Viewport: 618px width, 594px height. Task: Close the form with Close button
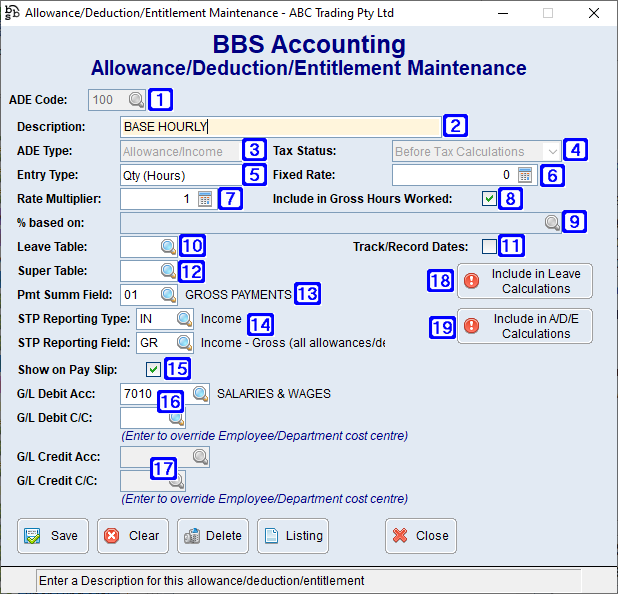(421, 536)
